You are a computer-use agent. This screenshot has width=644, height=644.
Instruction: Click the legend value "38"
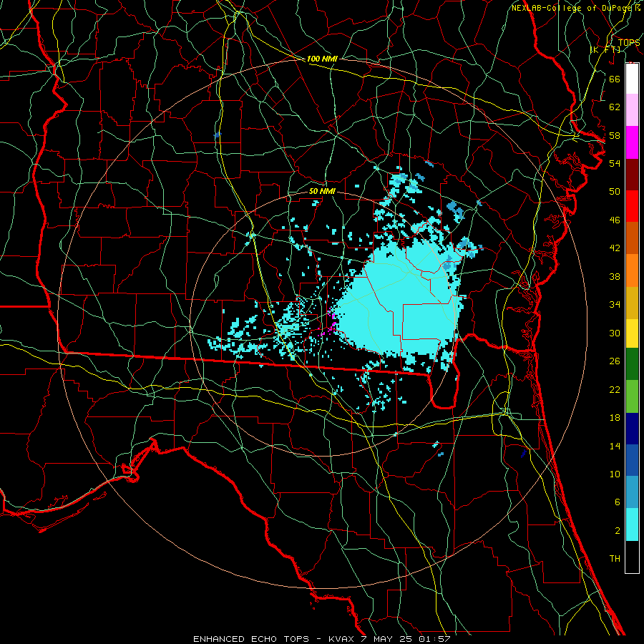(x=615, y=276)
